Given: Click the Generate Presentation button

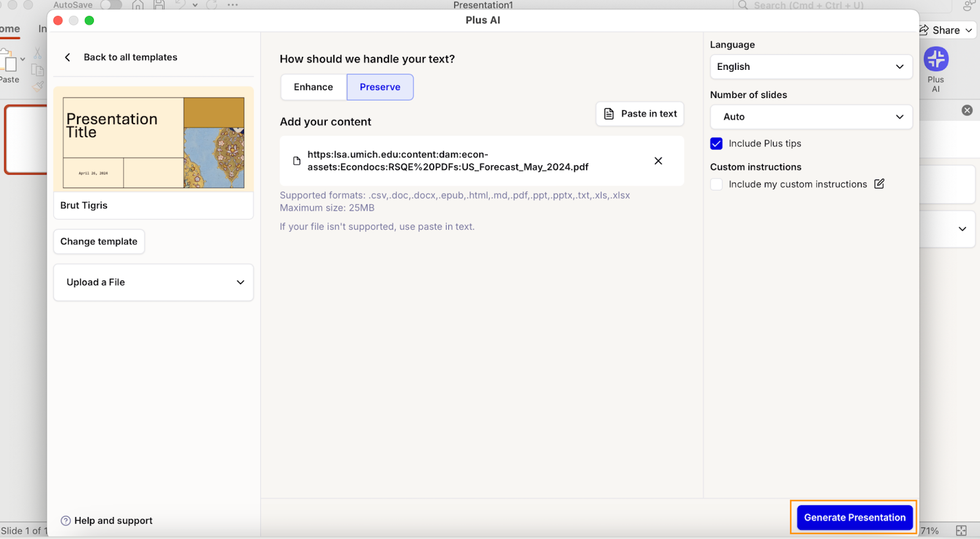Looking at the screenshot, I should pos(854,518).
